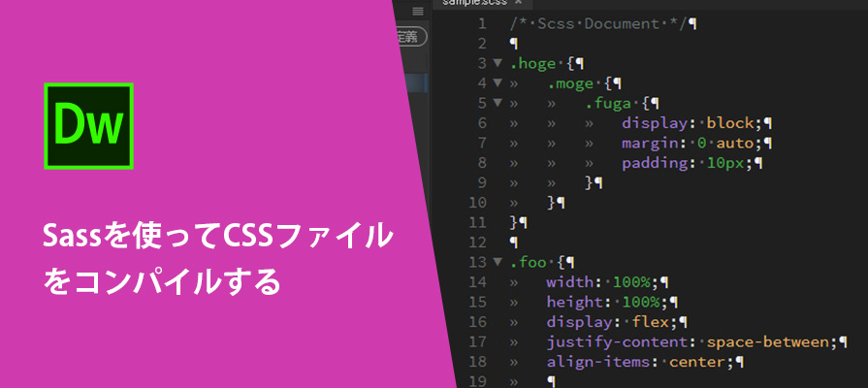The width and height of the screenshot is (868, 388).
Task: Click the closing brace on line 10
Action: 551,203
